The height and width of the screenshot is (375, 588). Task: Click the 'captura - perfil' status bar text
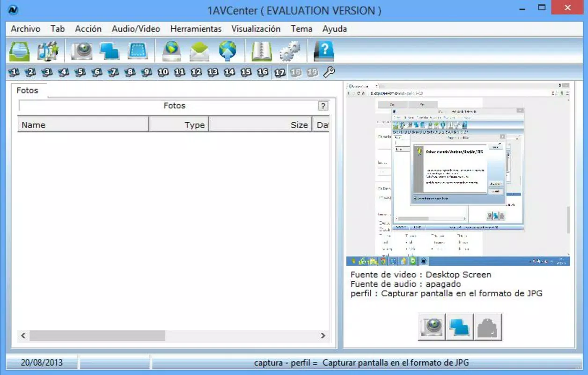(361, 362)
